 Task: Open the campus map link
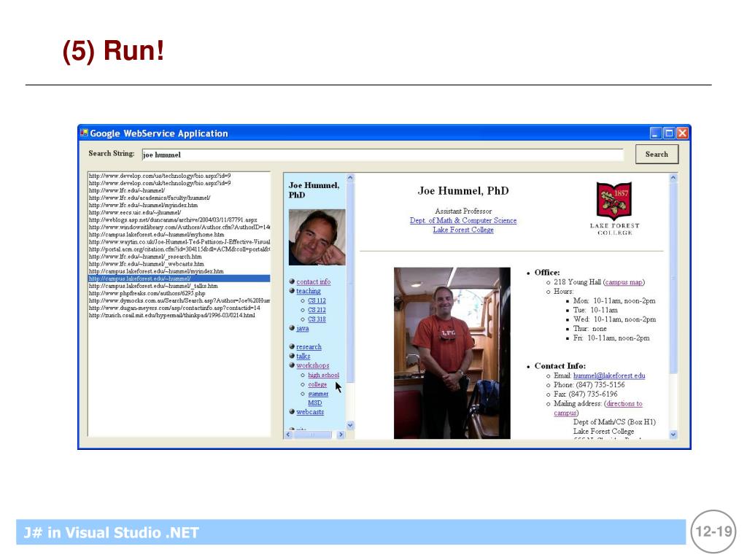click(x=624, y=282)
